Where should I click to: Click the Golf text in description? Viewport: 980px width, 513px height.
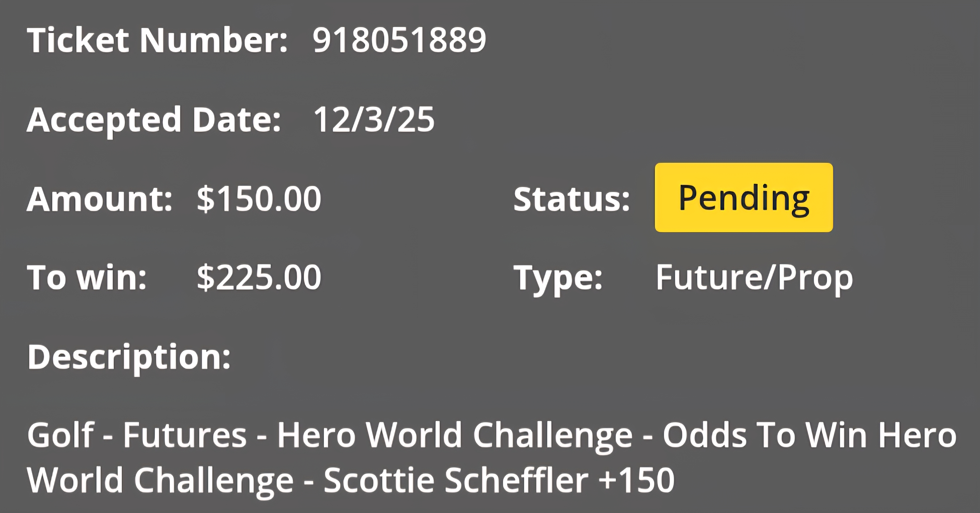click(x=60, y=435)
